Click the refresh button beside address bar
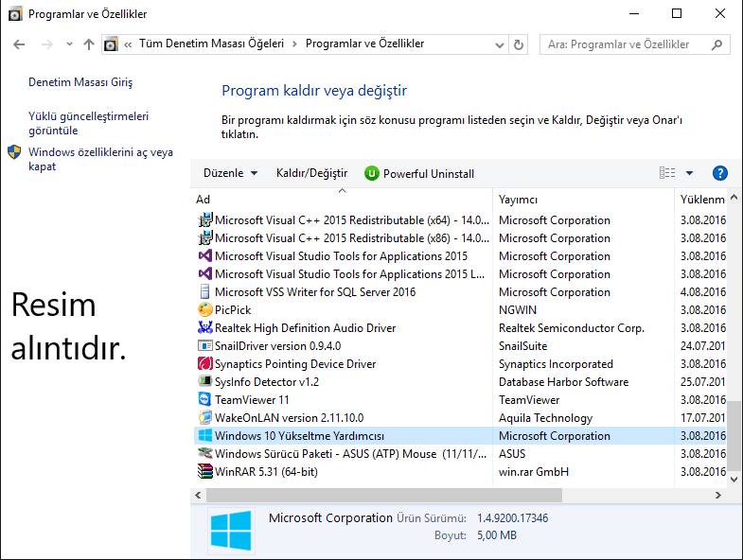 [519, 44]
